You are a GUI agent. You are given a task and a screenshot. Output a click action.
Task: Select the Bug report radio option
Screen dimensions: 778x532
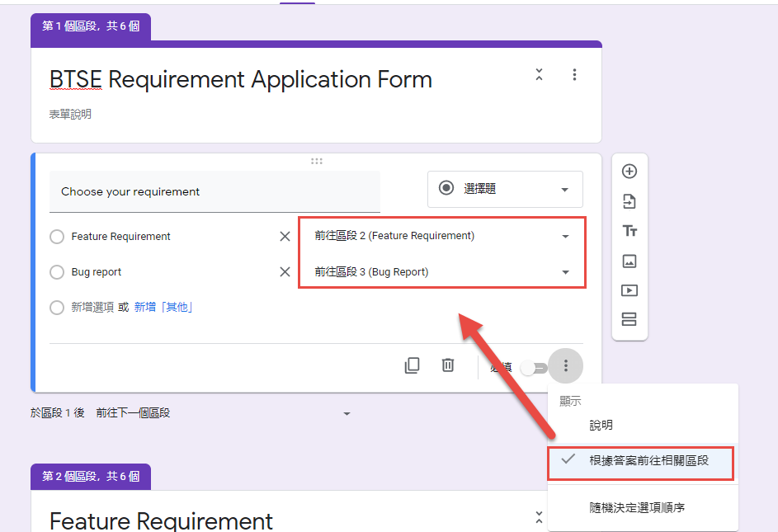pyautogui.click(x=57, y=272)
